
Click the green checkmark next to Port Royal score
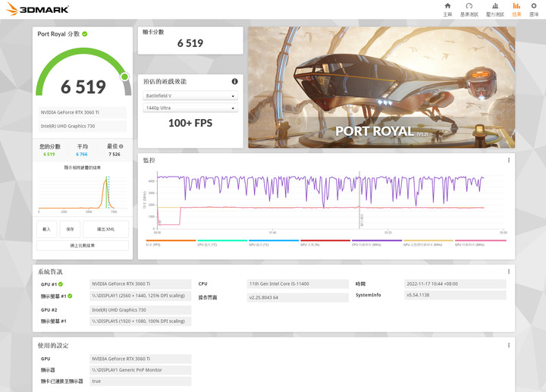click(x=85, y=34)
